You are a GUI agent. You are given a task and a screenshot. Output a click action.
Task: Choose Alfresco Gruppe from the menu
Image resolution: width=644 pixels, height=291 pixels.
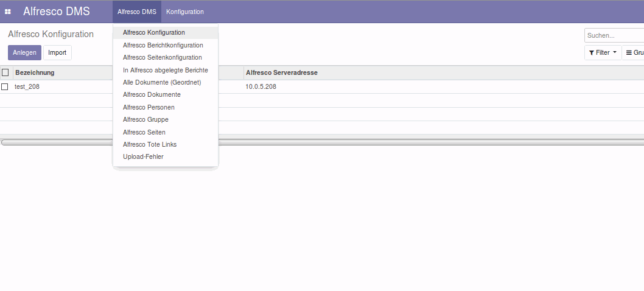point(166,119)
